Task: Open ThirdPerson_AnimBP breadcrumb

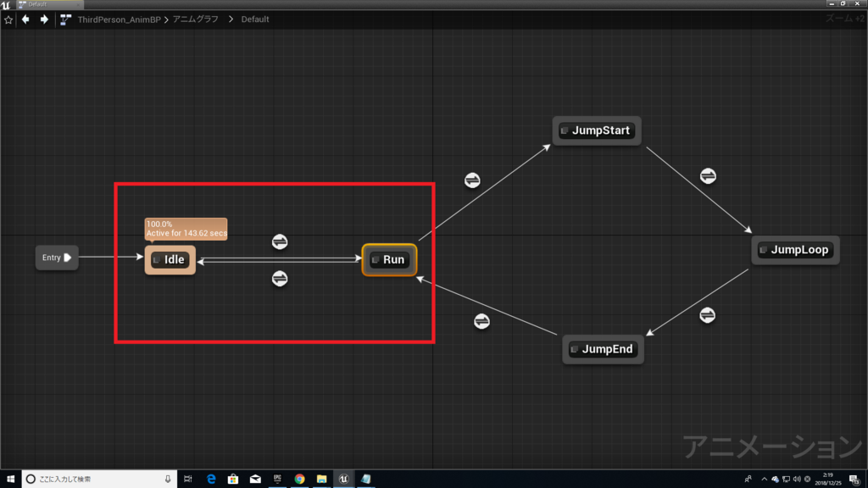Action: pos(119,19)
